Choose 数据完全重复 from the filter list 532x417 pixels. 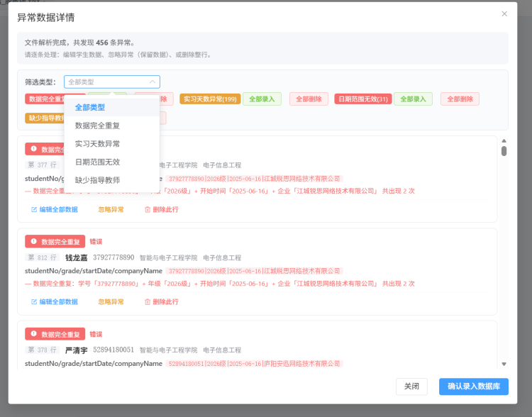point(112,126)
